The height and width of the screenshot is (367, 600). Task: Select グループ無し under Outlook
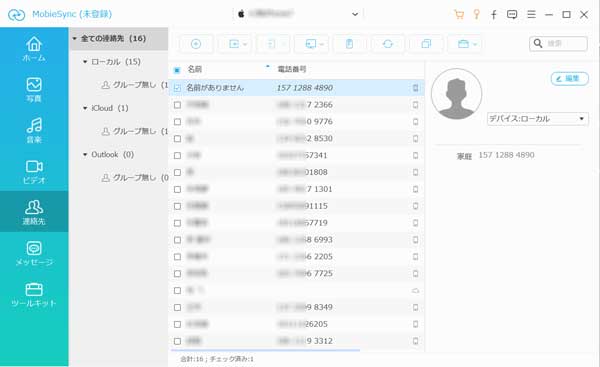click(135, 178)
